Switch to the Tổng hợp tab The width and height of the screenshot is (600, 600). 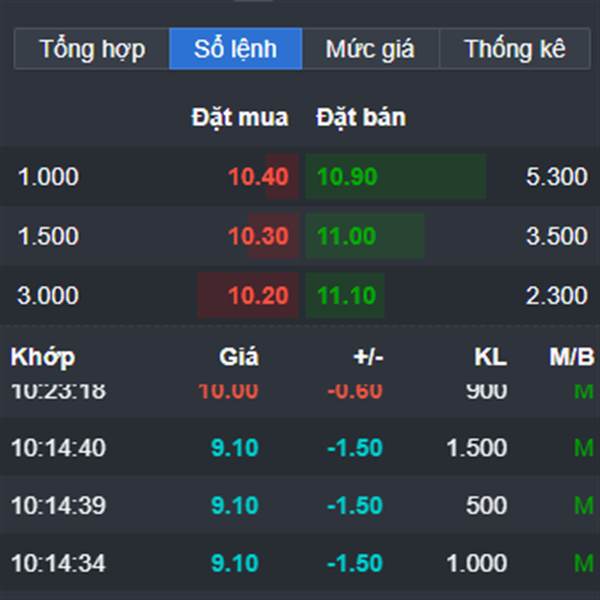point(92,49)
